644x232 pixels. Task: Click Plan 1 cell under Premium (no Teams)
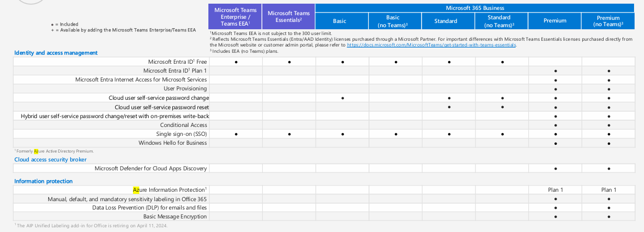(x=608, y=190)
